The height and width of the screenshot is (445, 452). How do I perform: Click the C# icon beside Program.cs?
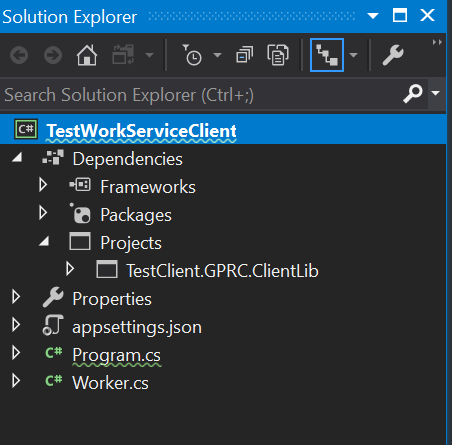click(54, 352)
